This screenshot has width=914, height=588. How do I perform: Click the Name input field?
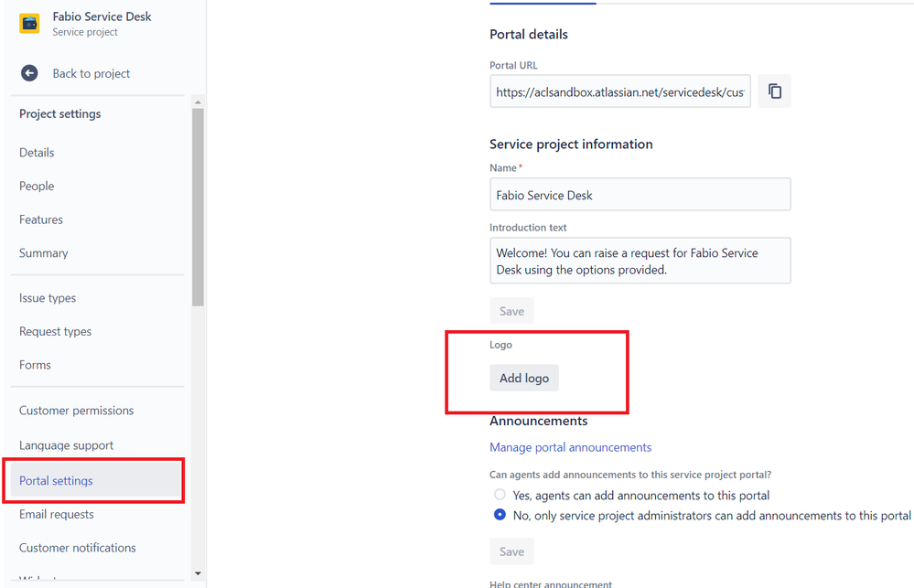tap(640, 194)
